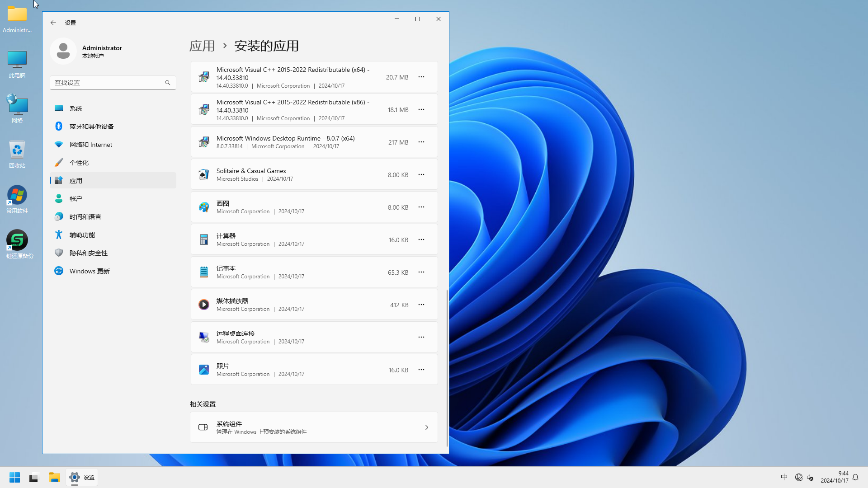
Task: Click the Administrator account avatar
Action: point(63,51)
